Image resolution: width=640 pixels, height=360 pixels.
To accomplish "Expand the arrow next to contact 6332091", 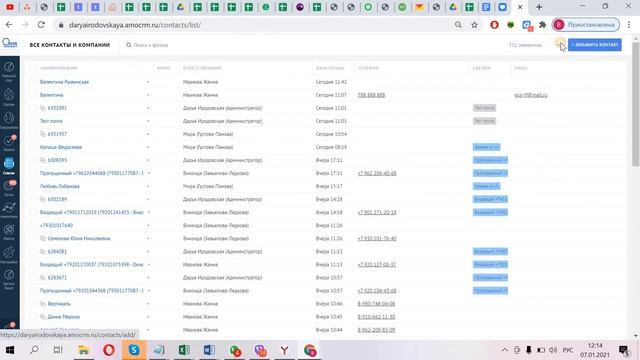I will 148,108.
